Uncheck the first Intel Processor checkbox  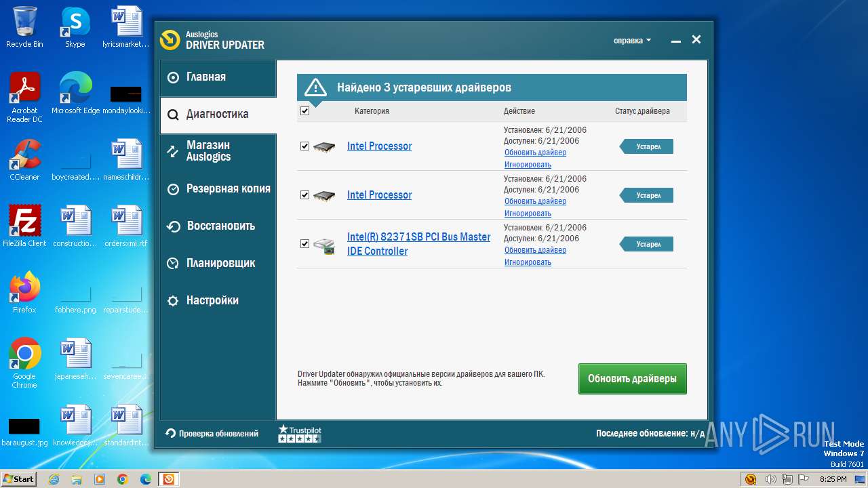pyautogui.click(x=304, y=146)
